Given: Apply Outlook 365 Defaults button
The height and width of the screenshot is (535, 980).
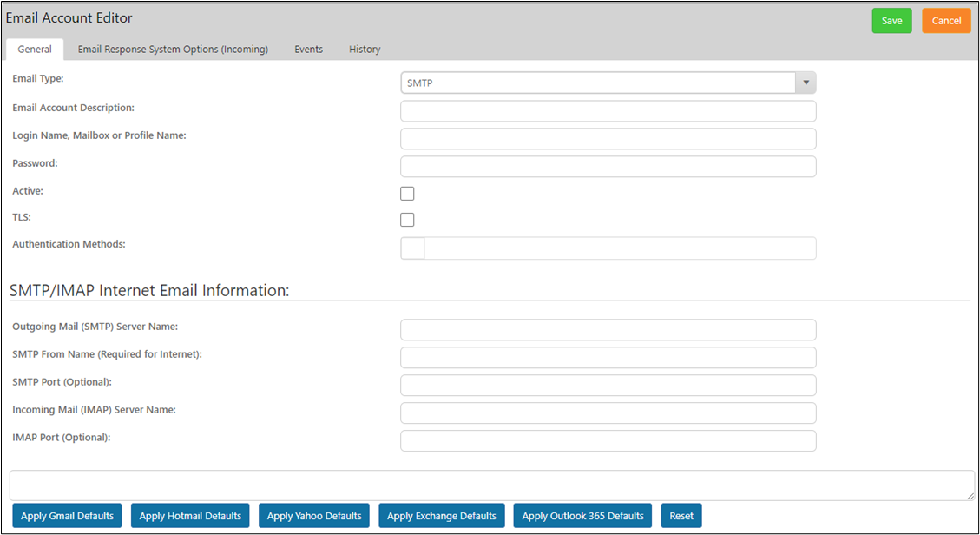Looking at the screenshot, I should [582, 516].
